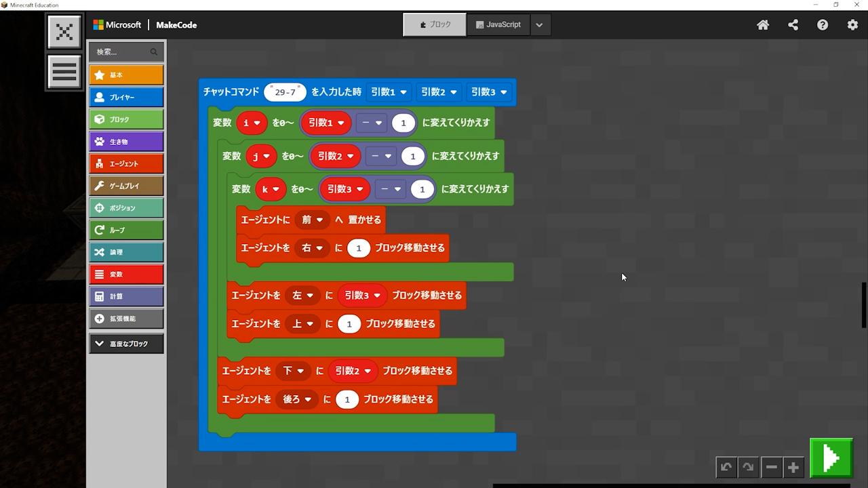Close the editor with the X icon
868x488 pixels.
coord(64,32)
